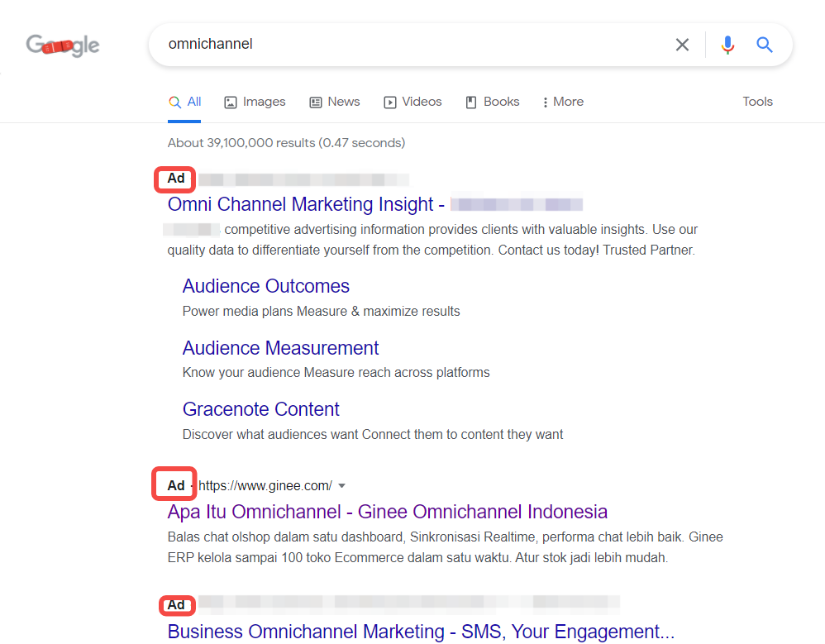Screen dimensions: 825x644
Task: Click the Balas chat olshop description text
Action: pos(445,547)
